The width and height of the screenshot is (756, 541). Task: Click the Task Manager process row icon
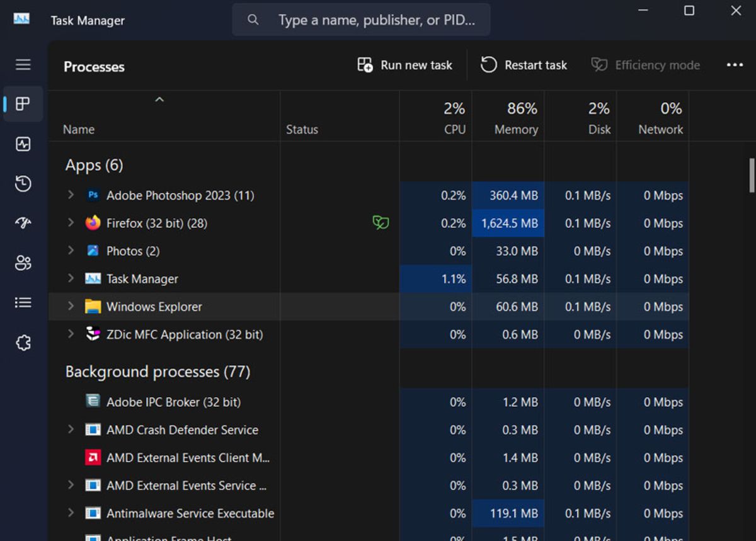tap(93, 278)
